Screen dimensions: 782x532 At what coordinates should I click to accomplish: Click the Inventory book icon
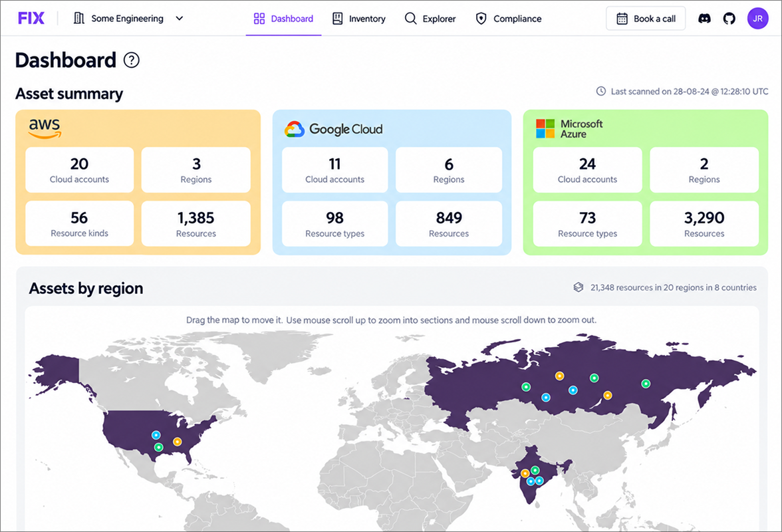(x=338, y=19)
